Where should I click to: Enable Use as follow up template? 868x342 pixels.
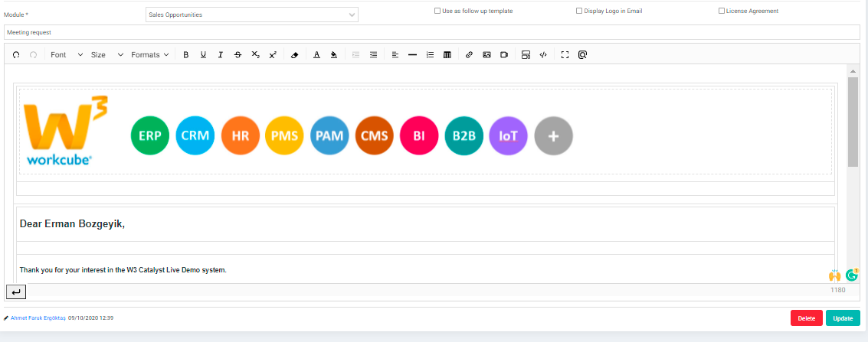click(437, 11)
